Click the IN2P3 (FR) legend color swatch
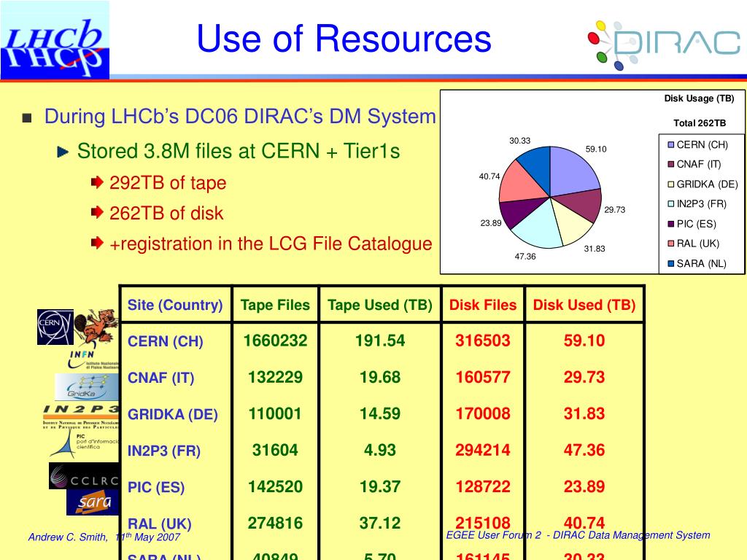 pos(671,204)
